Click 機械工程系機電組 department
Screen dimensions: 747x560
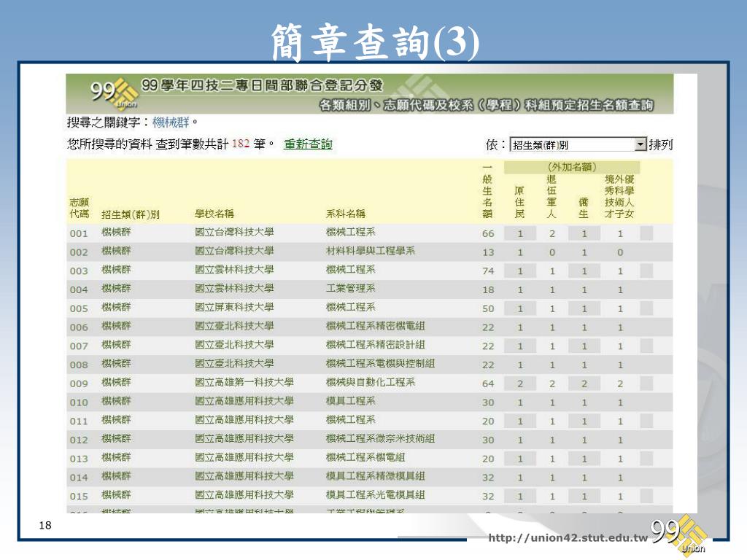[365, 457]
